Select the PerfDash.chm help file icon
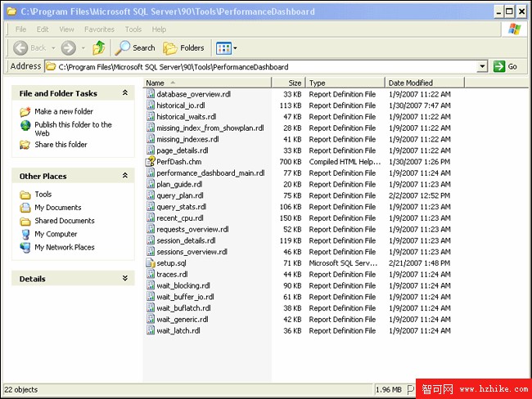 (151, 162)
